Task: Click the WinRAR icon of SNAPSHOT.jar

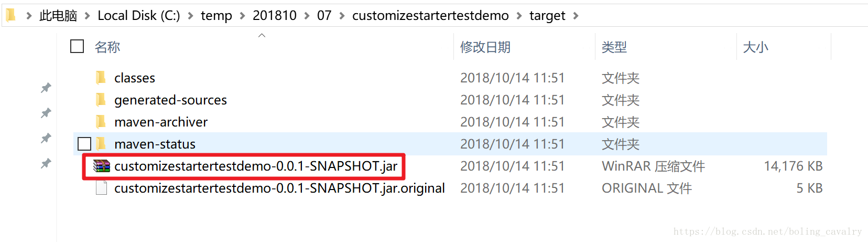Action: 102,166
